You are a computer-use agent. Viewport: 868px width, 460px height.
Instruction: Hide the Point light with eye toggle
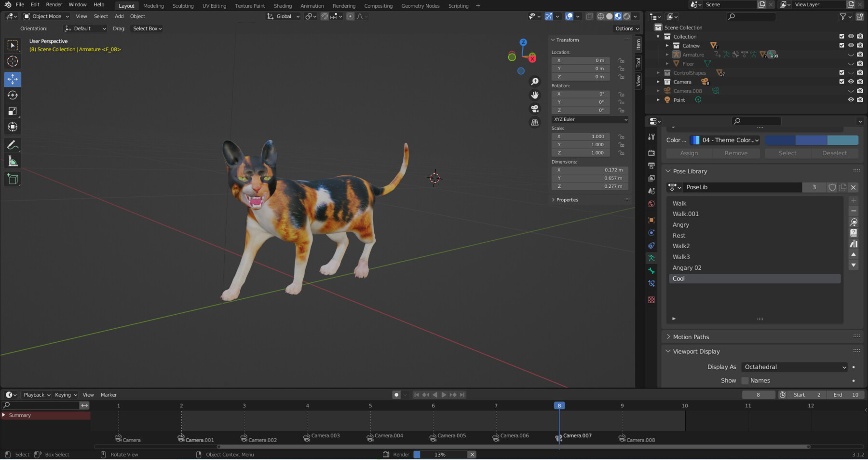pos(851,99)
